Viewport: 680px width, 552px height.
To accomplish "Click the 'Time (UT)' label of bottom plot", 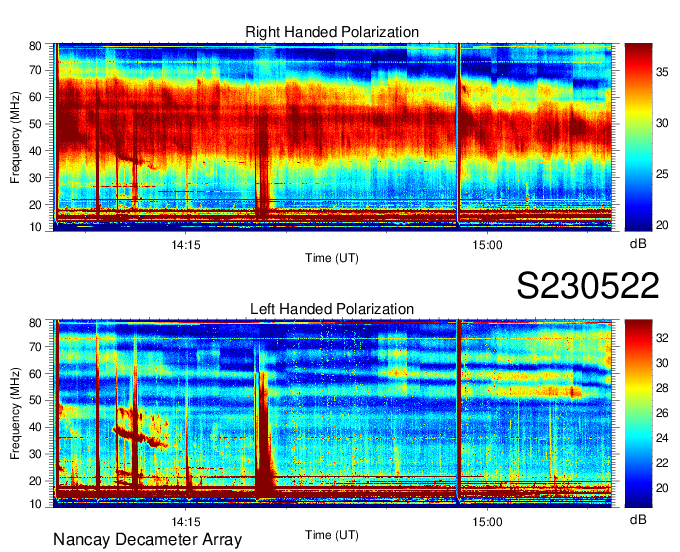I will point(332,535).
